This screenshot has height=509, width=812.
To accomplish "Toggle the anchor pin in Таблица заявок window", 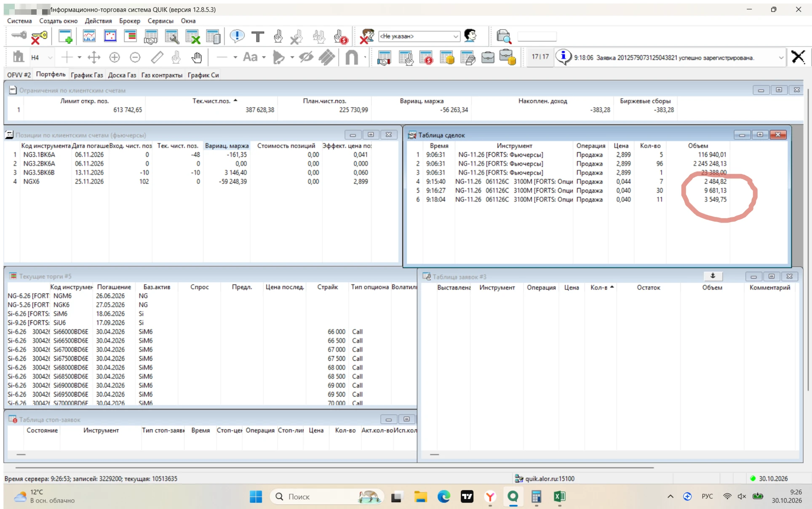I will (713, 276).
